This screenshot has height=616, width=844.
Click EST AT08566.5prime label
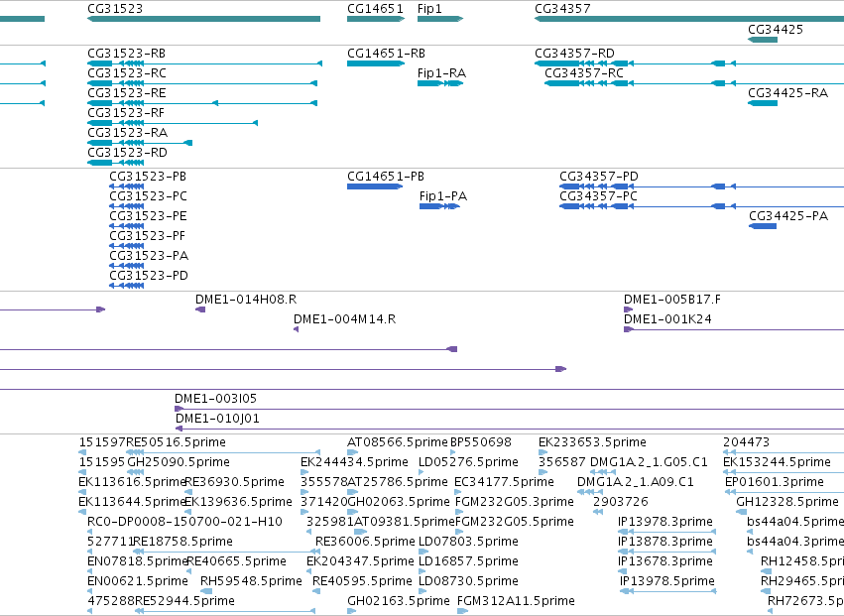click(398, 442)
